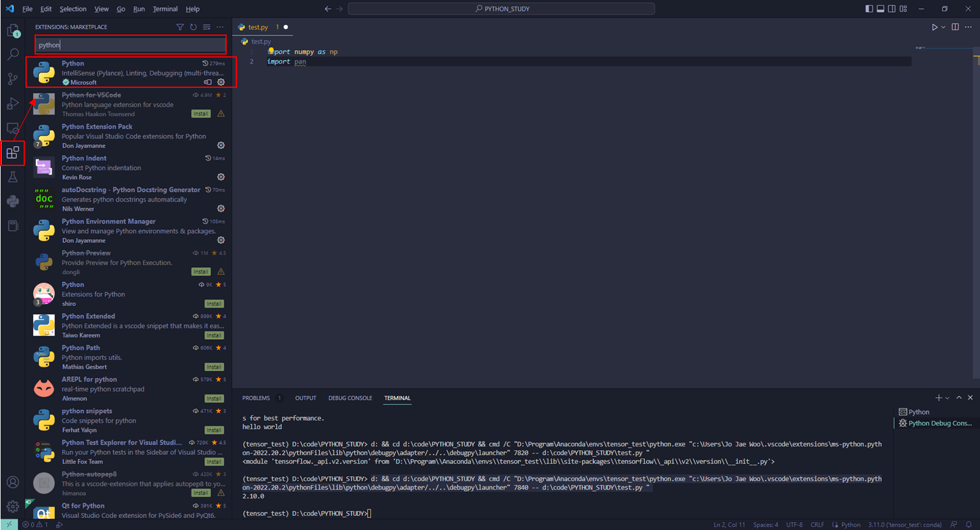
Task: Install python snippets extension
Action: pos(214,430)
